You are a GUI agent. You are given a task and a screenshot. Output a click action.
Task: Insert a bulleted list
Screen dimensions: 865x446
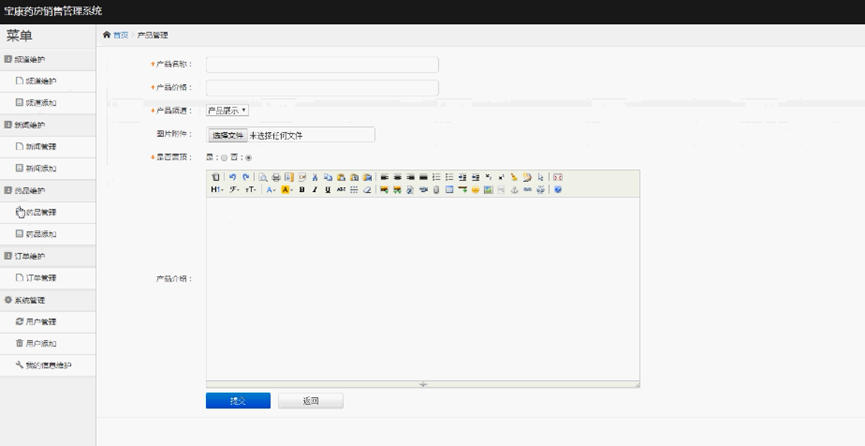[449, 177]
